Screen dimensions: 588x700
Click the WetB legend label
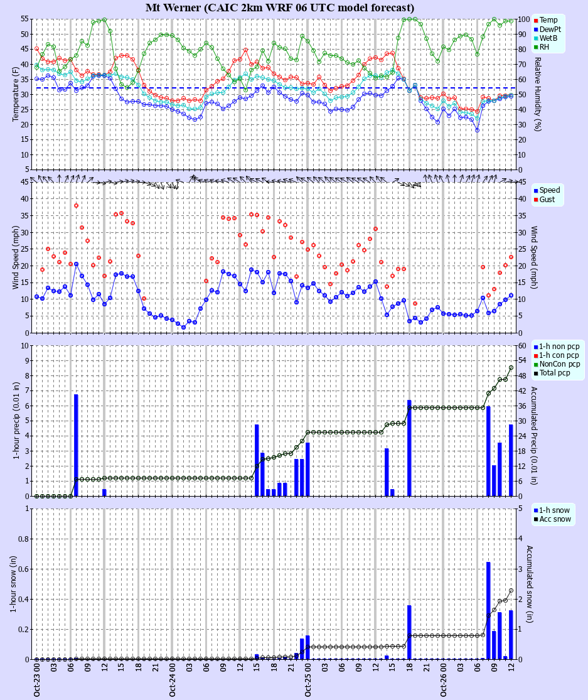(x=548, y=38)
